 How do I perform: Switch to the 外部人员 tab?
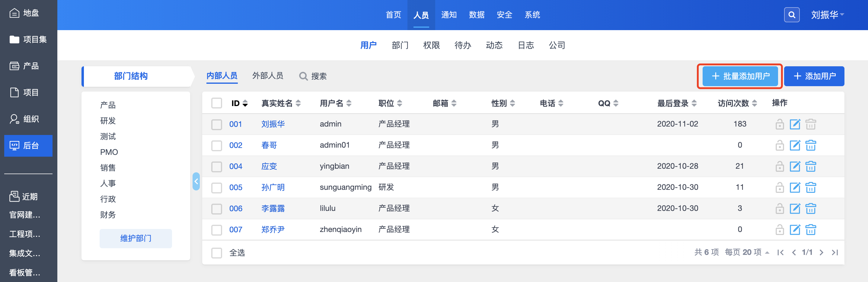click(x=267, y=76)
